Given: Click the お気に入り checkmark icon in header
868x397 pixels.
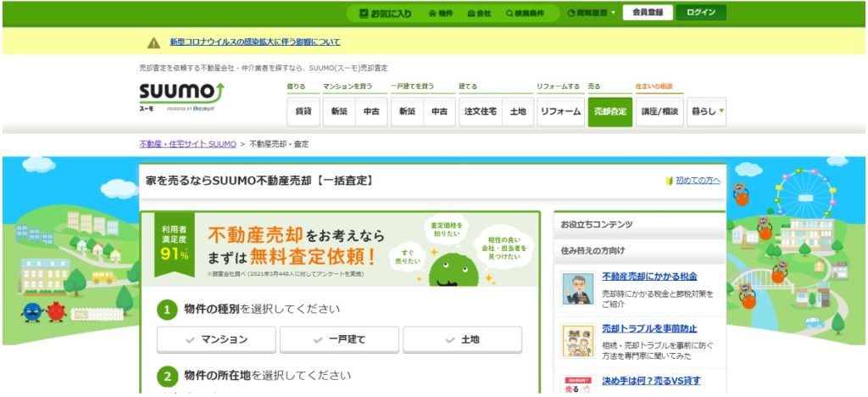Looking at the screenshot, I should coord(364,14).
